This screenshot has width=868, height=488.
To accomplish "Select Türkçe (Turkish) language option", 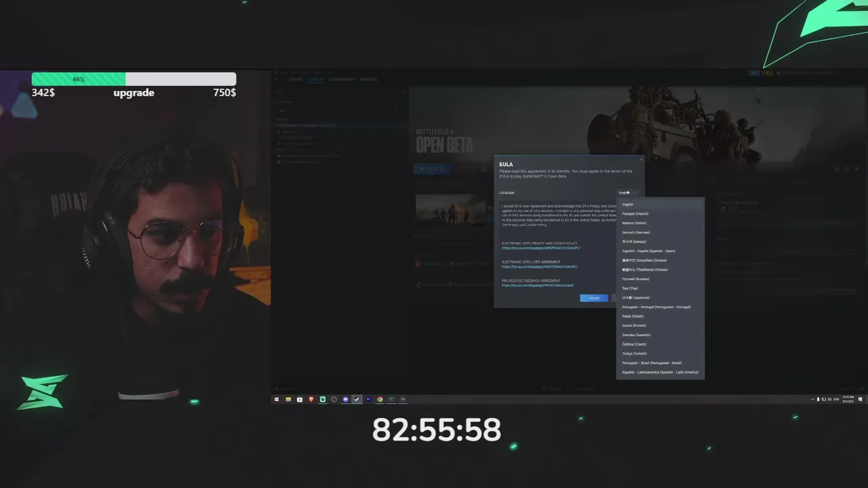I will pyautogui.click(x=660, y=353).
